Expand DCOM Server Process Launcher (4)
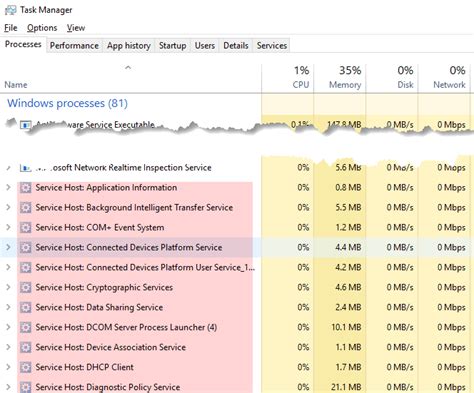Viewport: 474px width, 393px height. 8,328
